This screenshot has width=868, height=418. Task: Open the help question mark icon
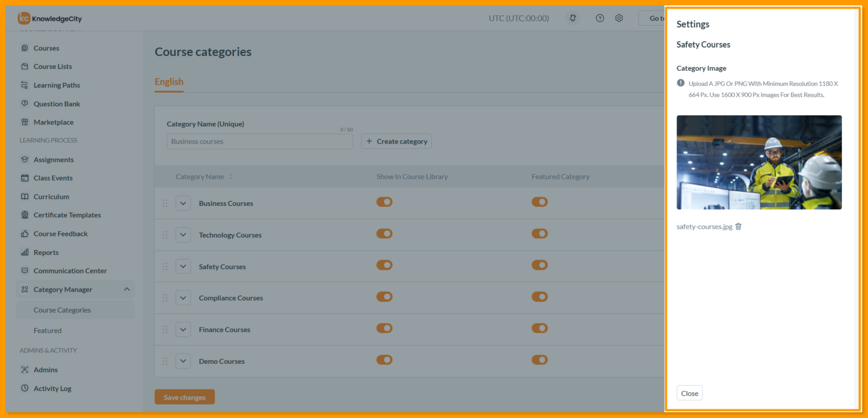click(x=600, y=18)
